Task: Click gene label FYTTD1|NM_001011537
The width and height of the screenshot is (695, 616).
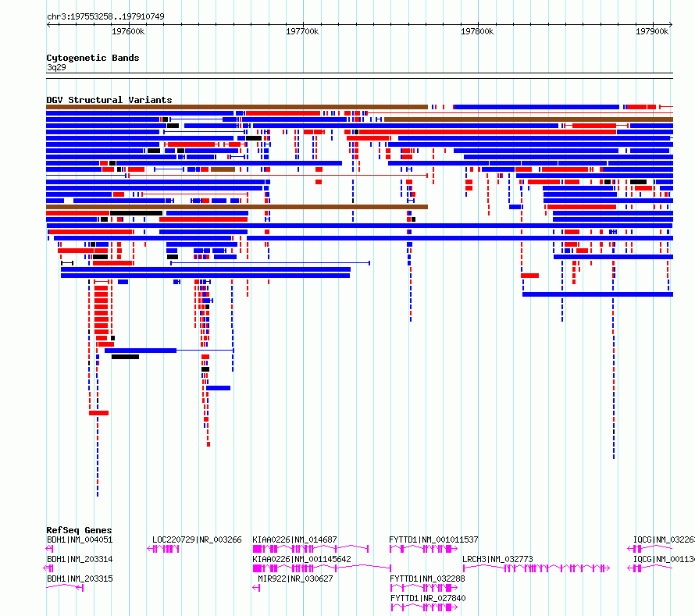Action: click(433, 539)
